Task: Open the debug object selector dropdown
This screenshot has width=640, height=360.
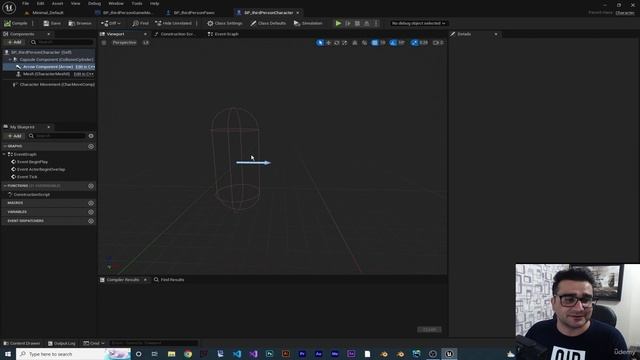Action: coord(418,23)
